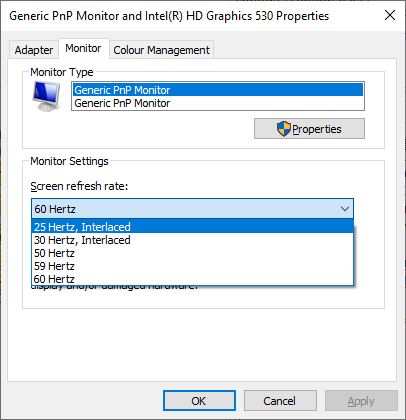Select highlighted first Generic PnP Monitor entry
The image size is (406, 420).
click(x=218, y=90)
